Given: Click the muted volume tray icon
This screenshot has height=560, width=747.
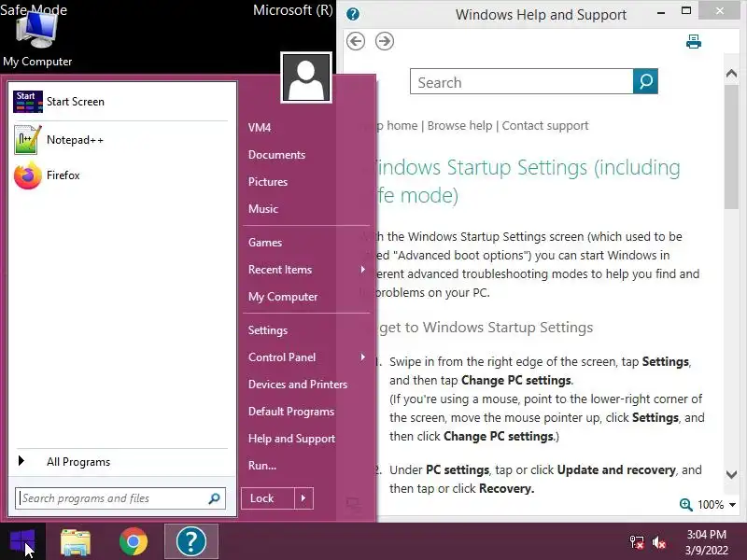Looking at the screenshot, I should [x=659, y=542].
